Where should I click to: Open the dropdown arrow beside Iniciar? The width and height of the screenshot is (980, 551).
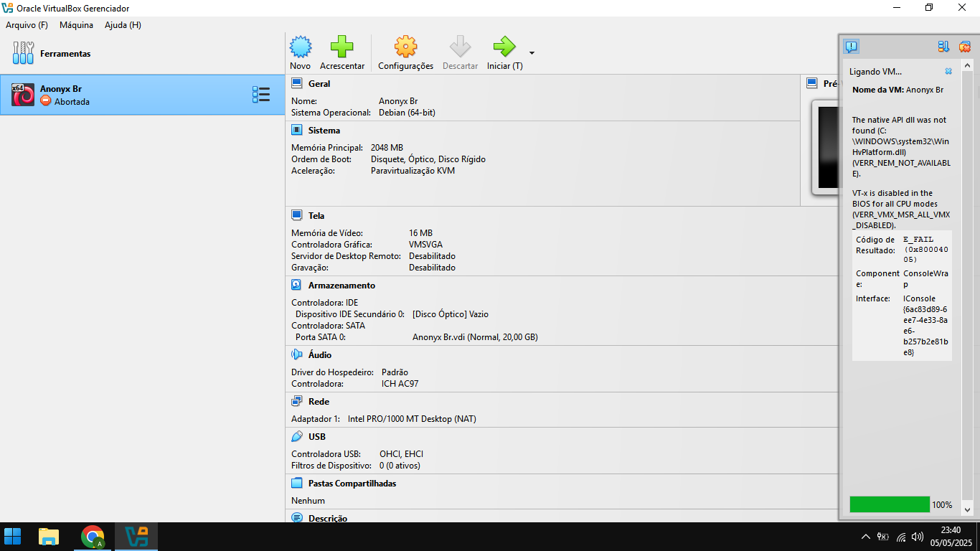(x=532, y=52)
